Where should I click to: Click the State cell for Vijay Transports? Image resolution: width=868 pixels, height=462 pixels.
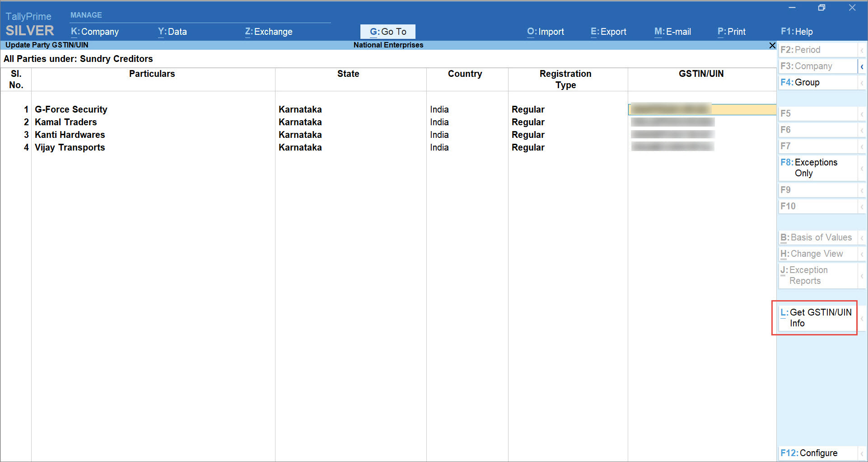(x=300, y=147)
